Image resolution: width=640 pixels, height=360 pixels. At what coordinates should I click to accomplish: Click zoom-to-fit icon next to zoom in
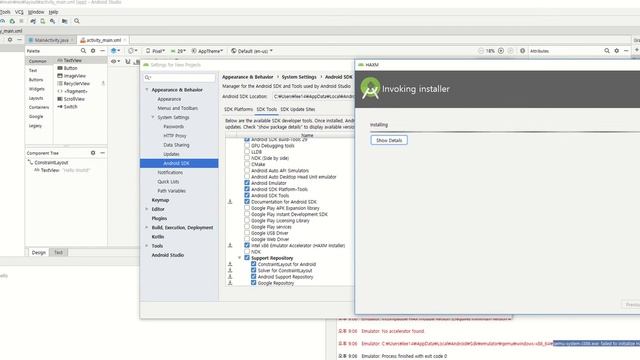tap(510, 51)
